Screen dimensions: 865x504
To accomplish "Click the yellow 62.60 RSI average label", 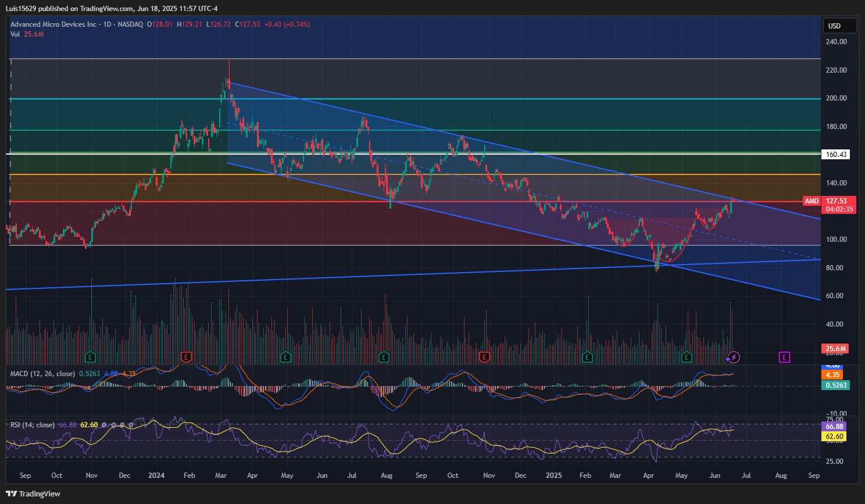I will [x=834, y=437].
